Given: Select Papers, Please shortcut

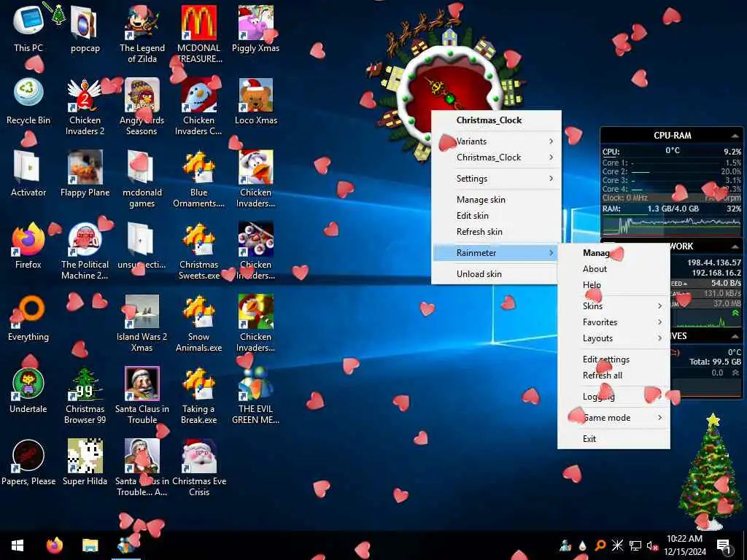Looking at the screenshot, I should click(28, 463).
